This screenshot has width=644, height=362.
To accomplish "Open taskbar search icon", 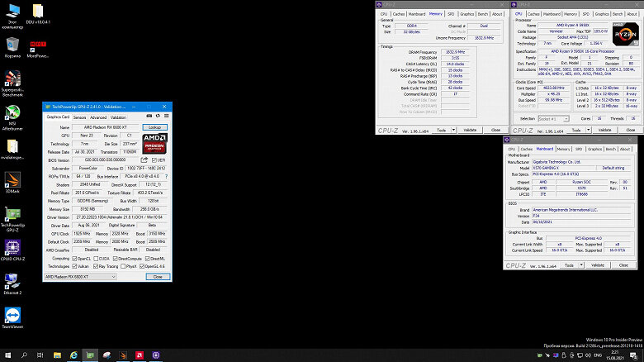I will 24,355.
